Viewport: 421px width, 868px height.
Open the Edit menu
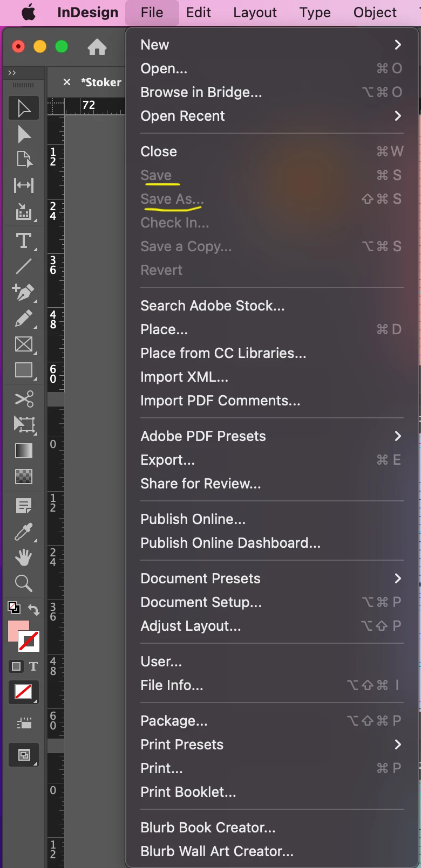198,12
